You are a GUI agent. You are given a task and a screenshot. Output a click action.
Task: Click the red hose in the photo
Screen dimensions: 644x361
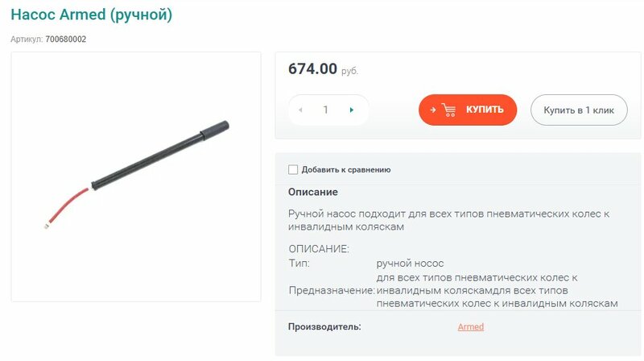pos(66,207)
